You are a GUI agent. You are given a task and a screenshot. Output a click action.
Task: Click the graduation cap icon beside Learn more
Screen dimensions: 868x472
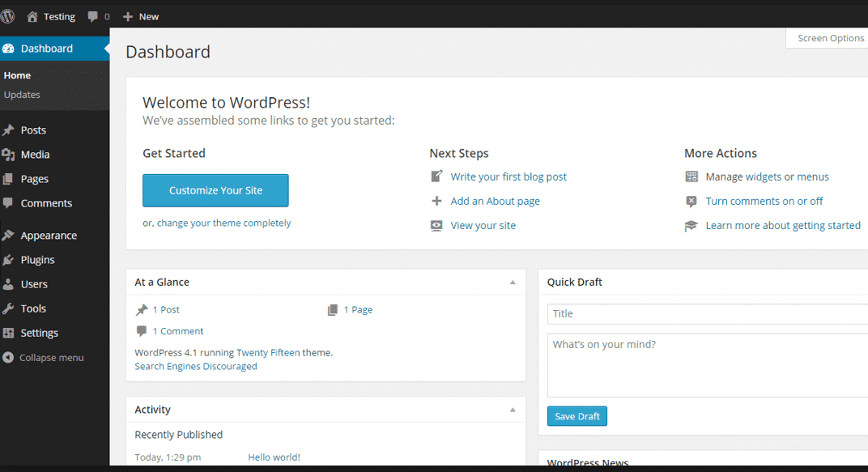(x=691, y=226)
